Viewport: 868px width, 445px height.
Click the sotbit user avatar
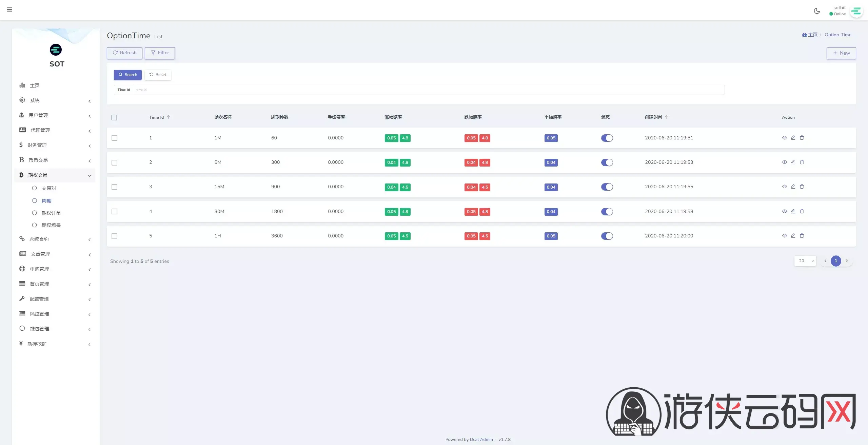point(856,12)
